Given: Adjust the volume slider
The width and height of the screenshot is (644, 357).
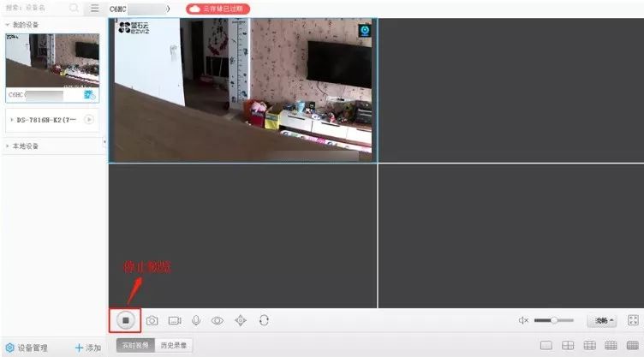Looking at the screenshot, I should tap(554, 320).
